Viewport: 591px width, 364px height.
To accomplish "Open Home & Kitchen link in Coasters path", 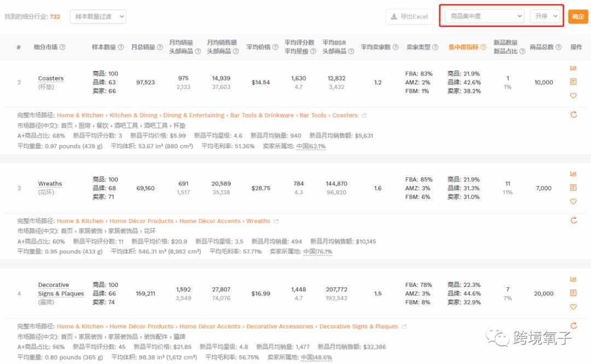I will coord(80,115).
